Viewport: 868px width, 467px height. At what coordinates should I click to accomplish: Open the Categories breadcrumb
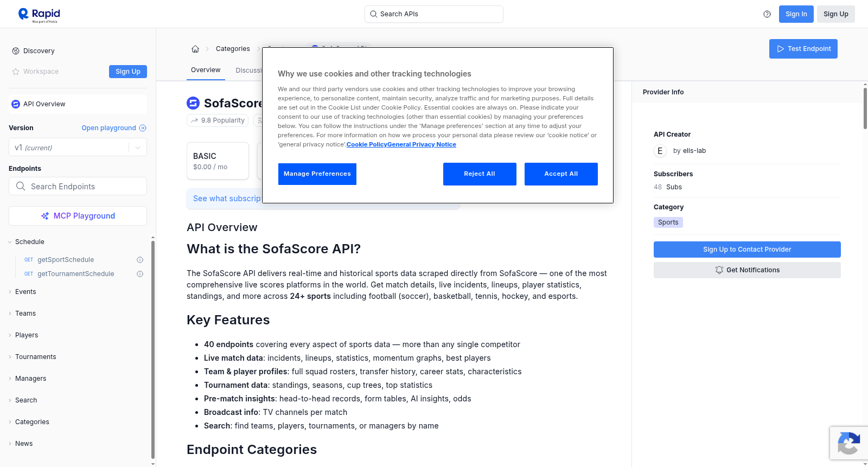[x=233, y=49]
